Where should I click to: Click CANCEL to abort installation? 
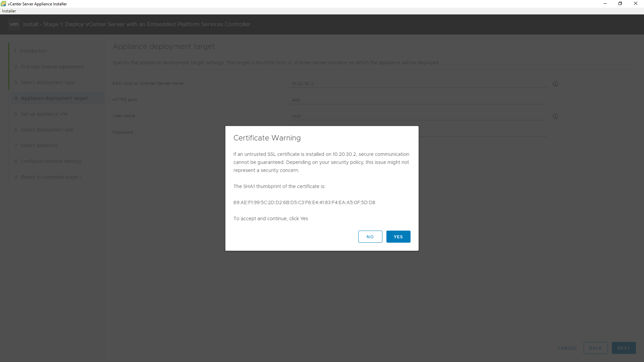[x=567, y=348]
